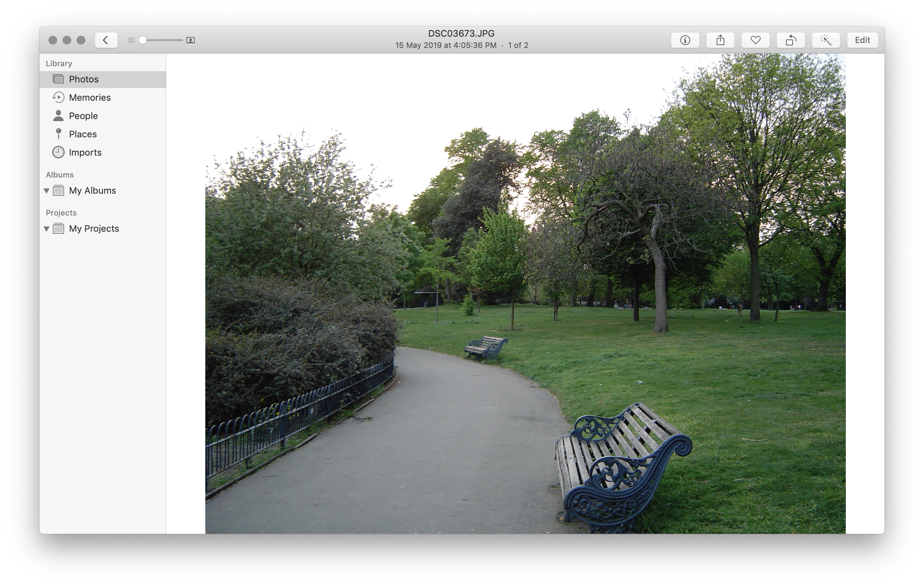Open Memories in the sidebar
Image resolution: width=924 pixels, height=586 pixels.
(x=89, y=98)
